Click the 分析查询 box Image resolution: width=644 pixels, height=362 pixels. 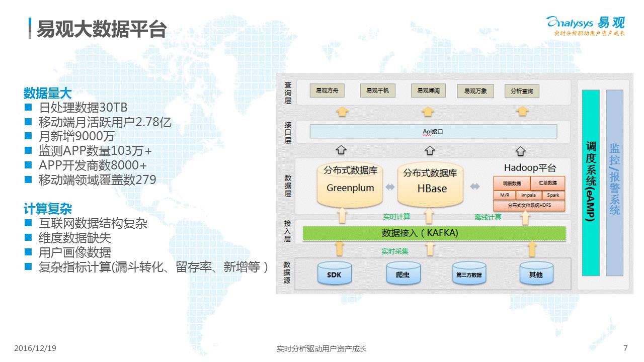pos(522,91)
